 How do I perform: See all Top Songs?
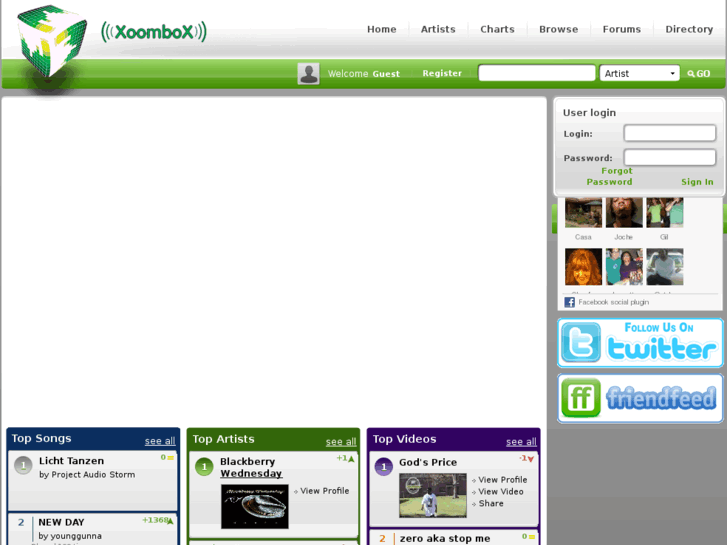click(160, 441)
